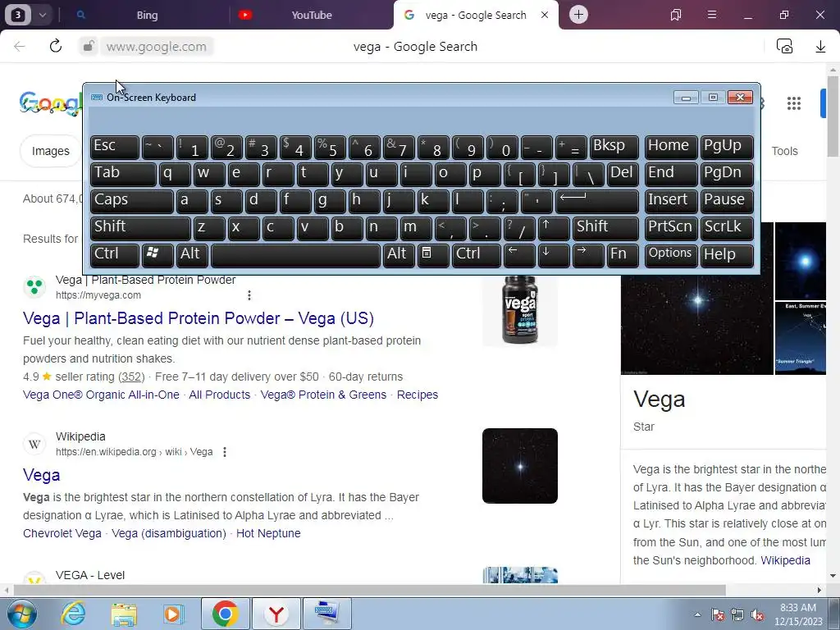The image size is (840, 630).
Task: Open Vega Plant-Based Protein Powder result
Action: pos(199,318)
